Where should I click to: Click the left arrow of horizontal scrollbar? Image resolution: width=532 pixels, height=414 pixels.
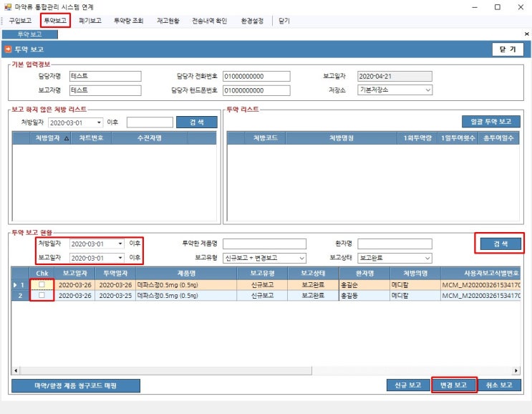click(x=16, y=370)
